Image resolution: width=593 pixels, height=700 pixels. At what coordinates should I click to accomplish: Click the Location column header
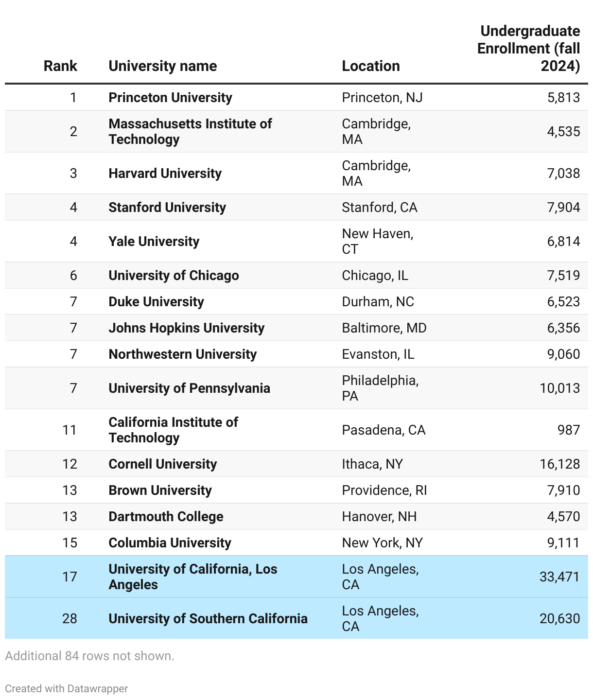[371, 66]
